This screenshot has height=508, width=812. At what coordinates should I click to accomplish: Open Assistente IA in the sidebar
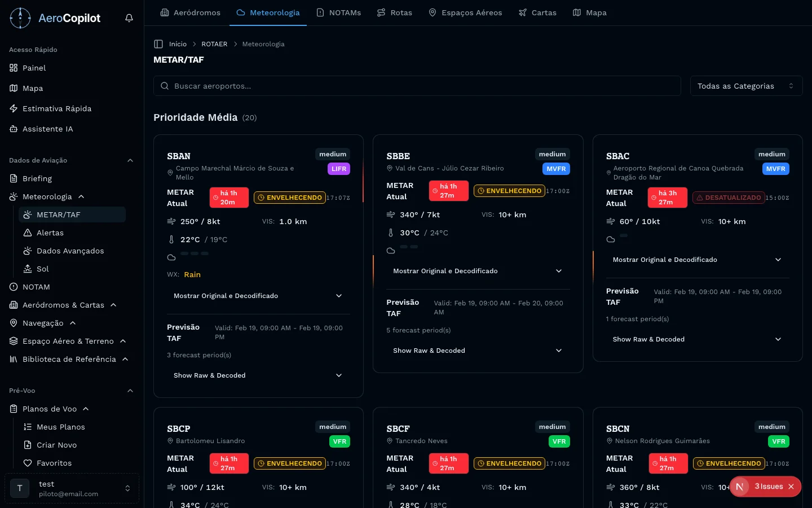point(47,129)
